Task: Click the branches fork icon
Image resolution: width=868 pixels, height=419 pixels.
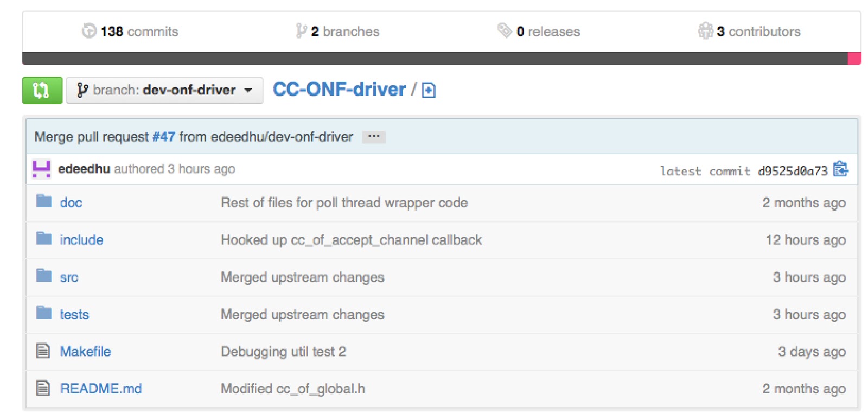Action: click(x=302, y=31)
